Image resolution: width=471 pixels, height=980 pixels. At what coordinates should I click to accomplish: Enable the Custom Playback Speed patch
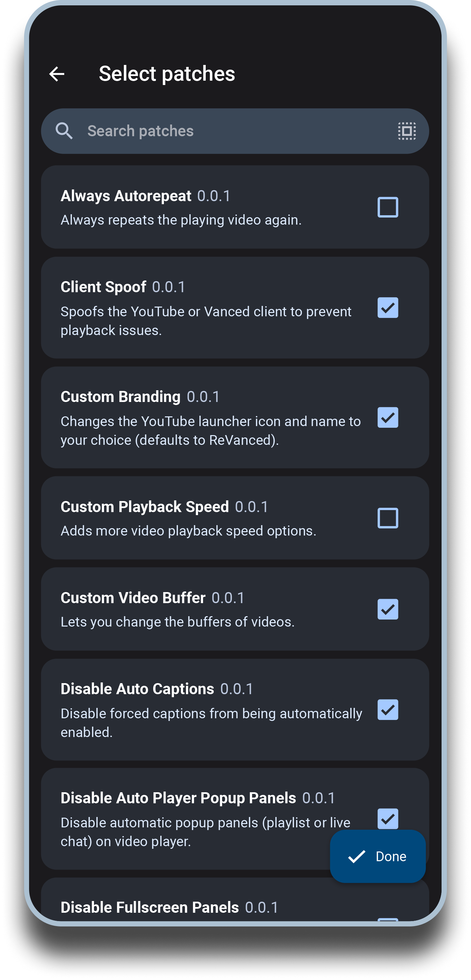[x=388, y=517]
